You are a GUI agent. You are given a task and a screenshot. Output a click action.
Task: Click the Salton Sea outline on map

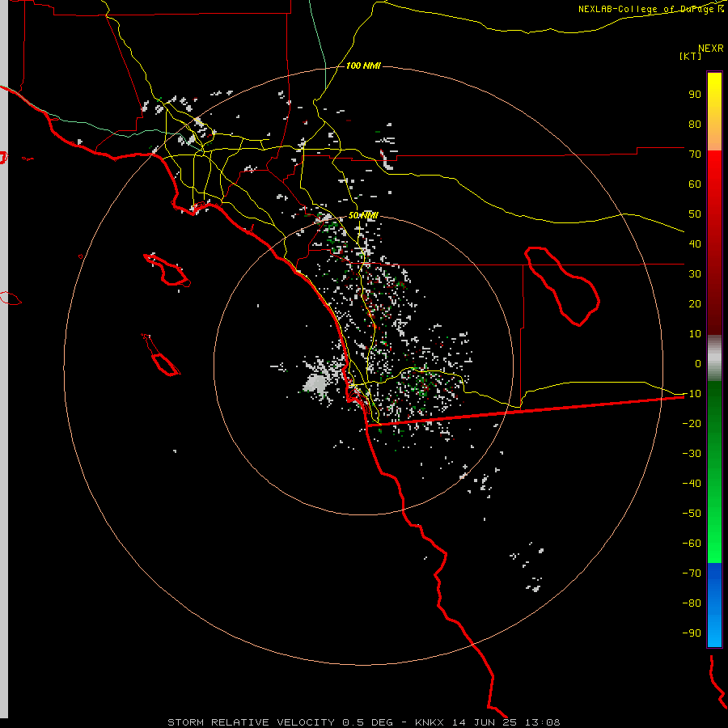[x=562, y=286]
